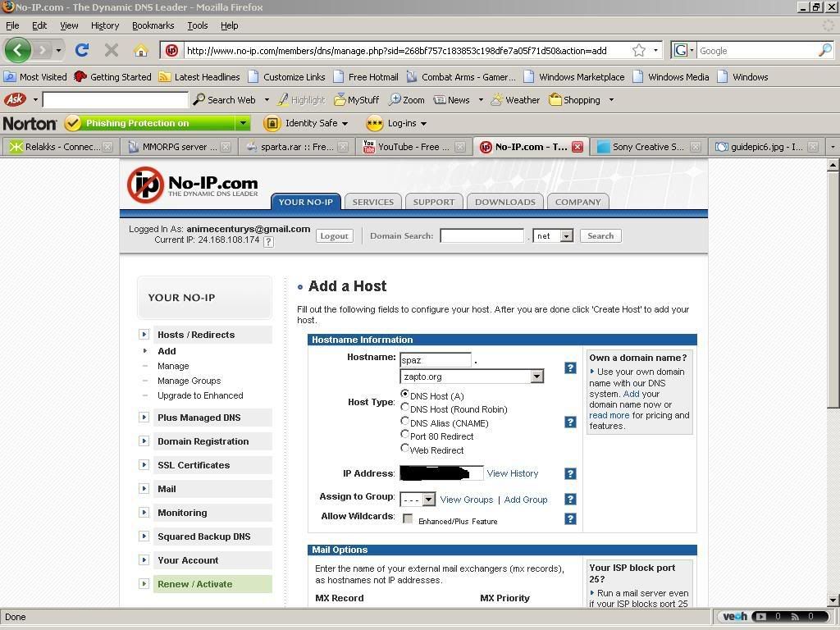
Task: Open Manage Groups in the sidebar
Action: pyautogui.click(x=189, y=381)
